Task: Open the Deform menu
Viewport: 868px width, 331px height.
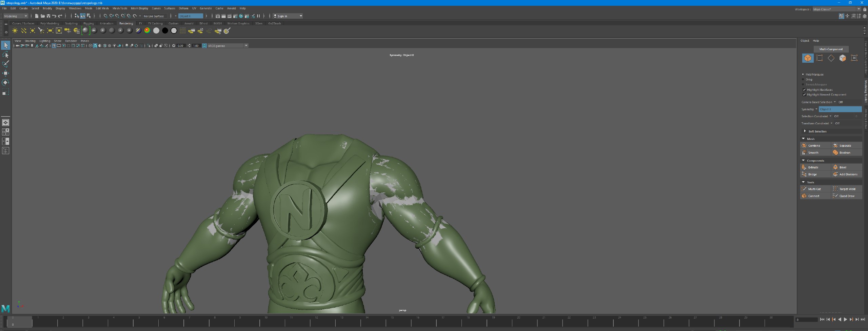Action: 183,8
